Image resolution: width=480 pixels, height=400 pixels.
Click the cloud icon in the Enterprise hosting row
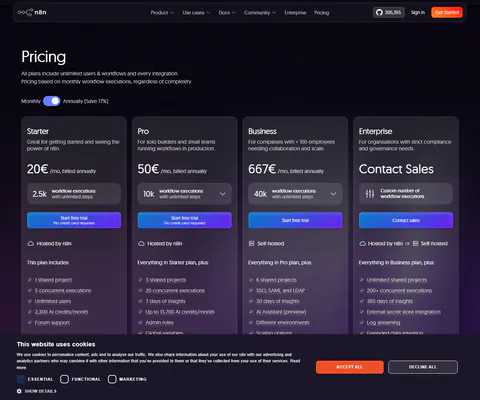(362, 244)
